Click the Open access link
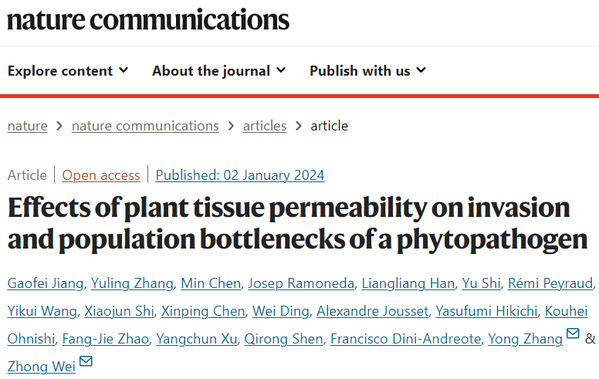Image resolution: width=599 pixels, height=379 pixels. click(101, 175)
